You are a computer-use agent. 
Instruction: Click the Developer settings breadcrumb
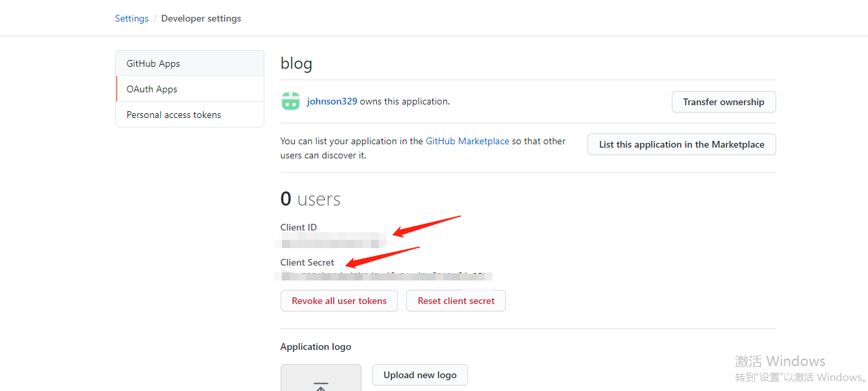pos(201,18)
